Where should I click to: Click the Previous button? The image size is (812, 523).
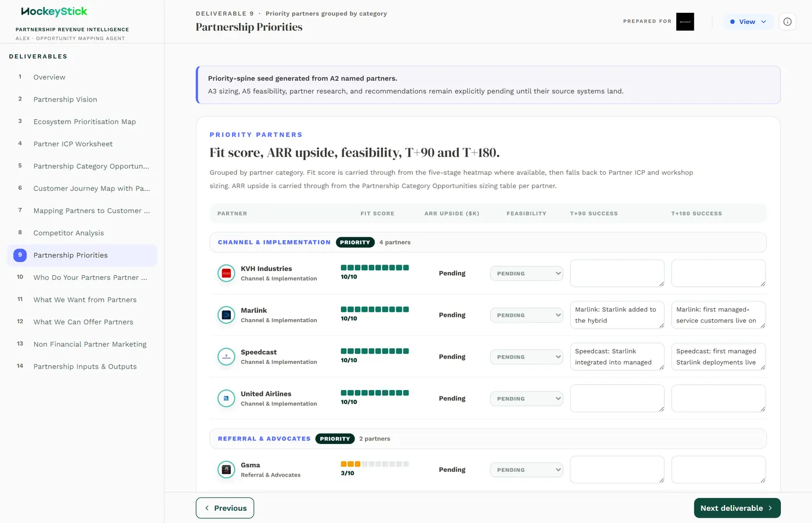pos(225,508)
